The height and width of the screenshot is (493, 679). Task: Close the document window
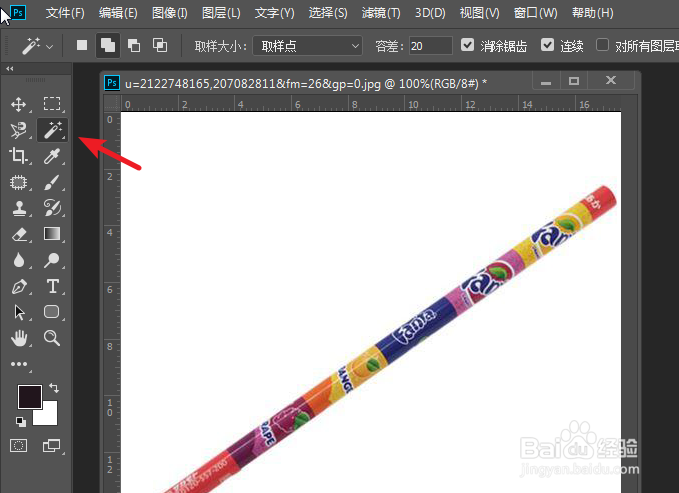coord(611,81)
